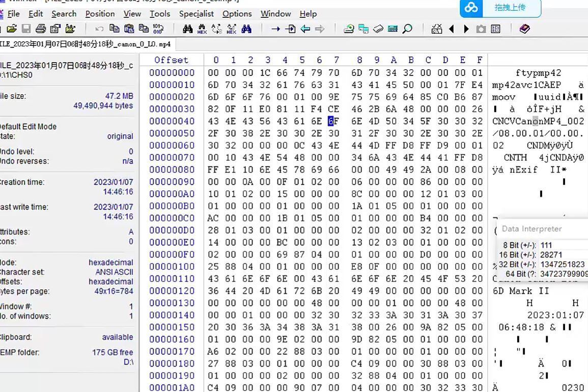Click Go To Sector icon

tap(290, 29)
